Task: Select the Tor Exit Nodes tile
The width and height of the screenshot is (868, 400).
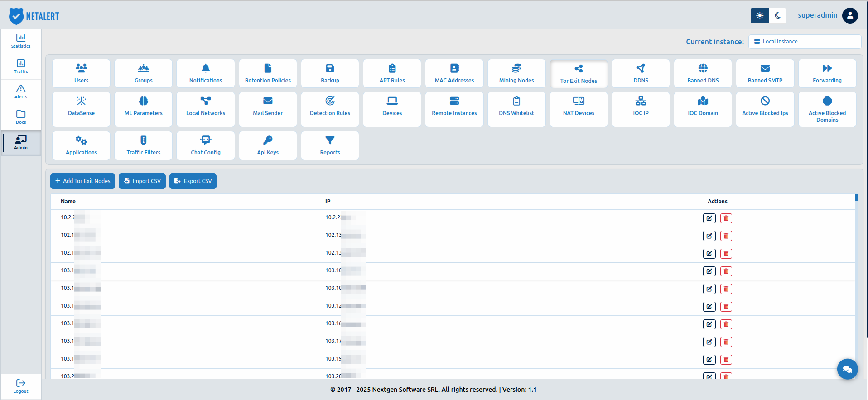Action: (579, 74)
